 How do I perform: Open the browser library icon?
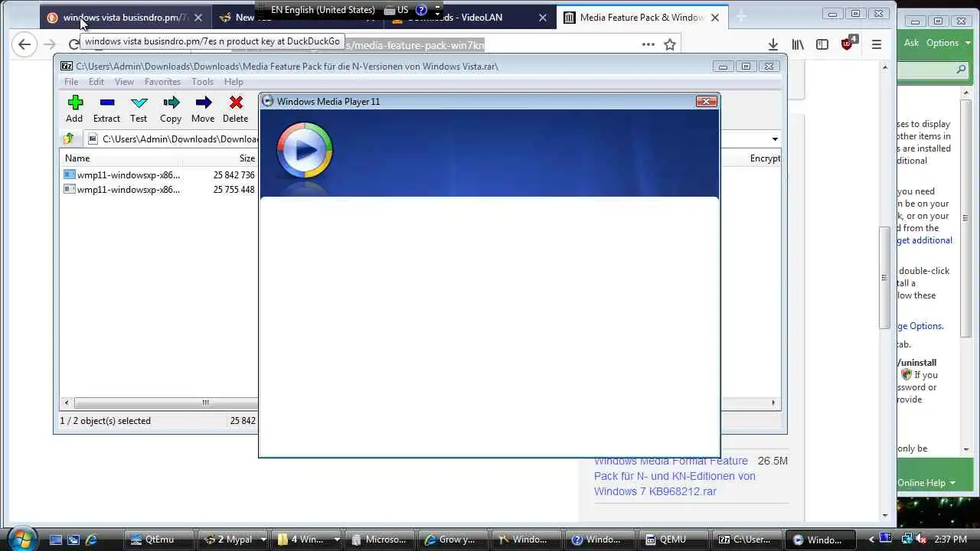pos(798,44)
